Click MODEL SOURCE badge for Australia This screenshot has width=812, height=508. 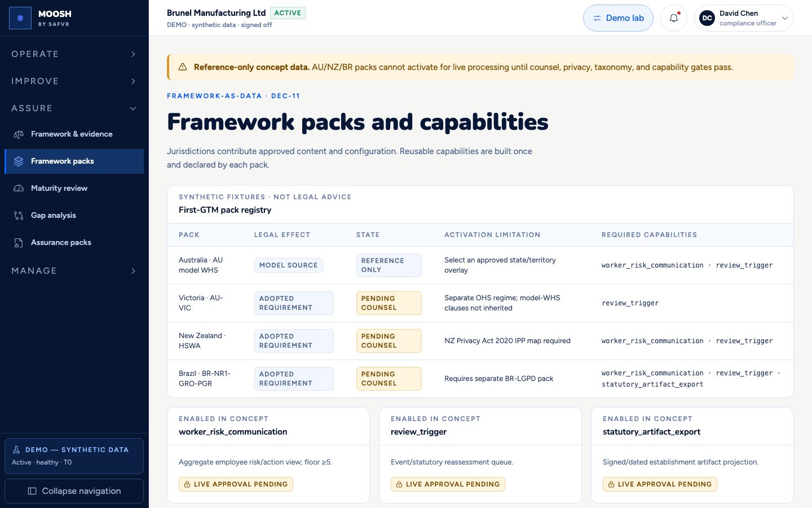coord(288,265)
